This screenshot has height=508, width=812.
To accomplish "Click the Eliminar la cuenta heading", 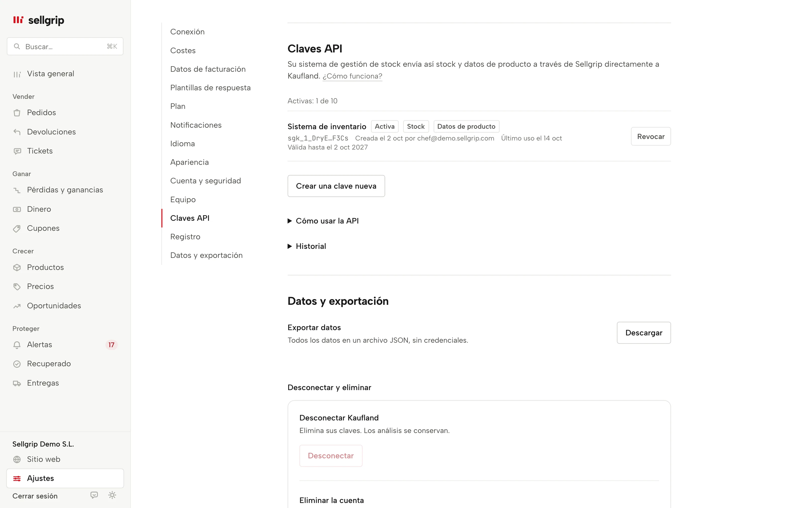I will 332,500.
